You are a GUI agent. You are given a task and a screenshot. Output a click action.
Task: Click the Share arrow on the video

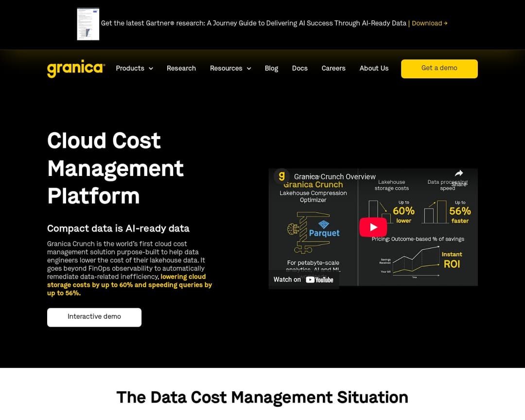[459, 174]
